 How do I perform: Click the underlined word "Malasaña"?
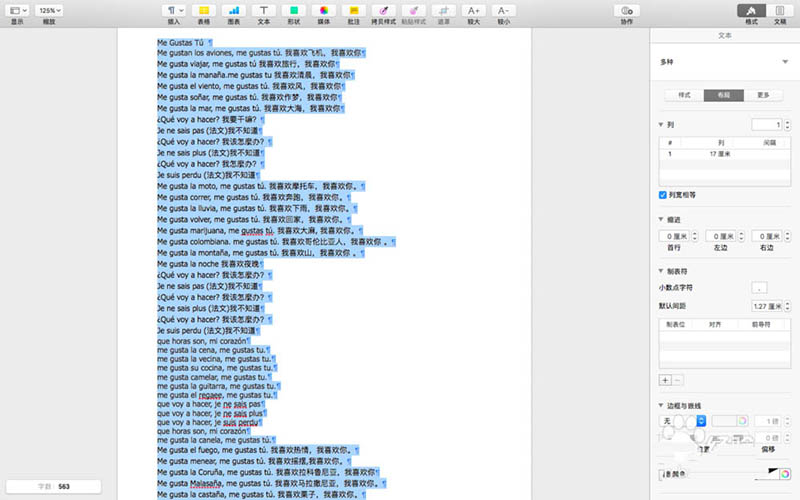click(207, 483)
